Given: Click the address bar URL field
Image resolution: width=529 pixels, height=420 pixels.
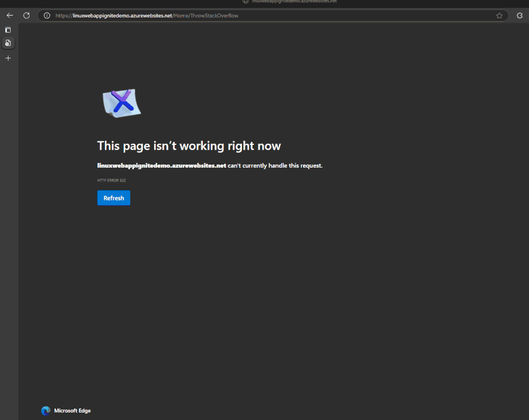Looking at the screenshot, I should 273,15.
